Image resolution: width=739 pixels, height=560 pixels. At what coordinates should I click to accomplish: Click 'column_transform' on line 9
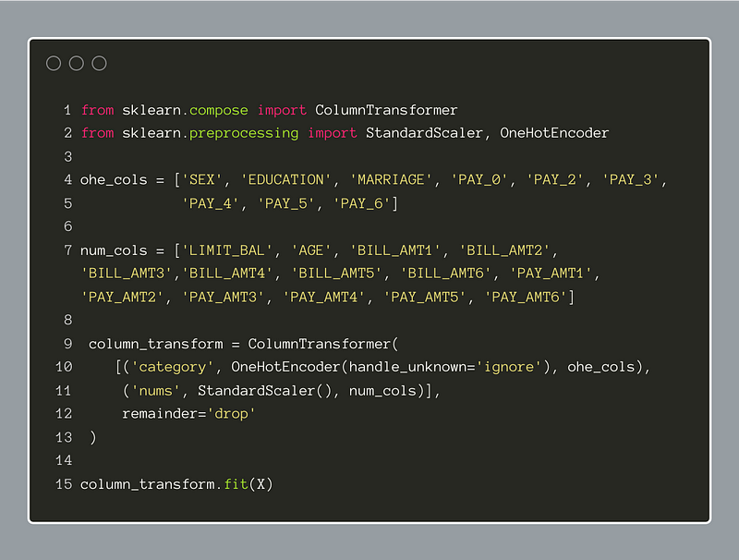pos(155,344)
